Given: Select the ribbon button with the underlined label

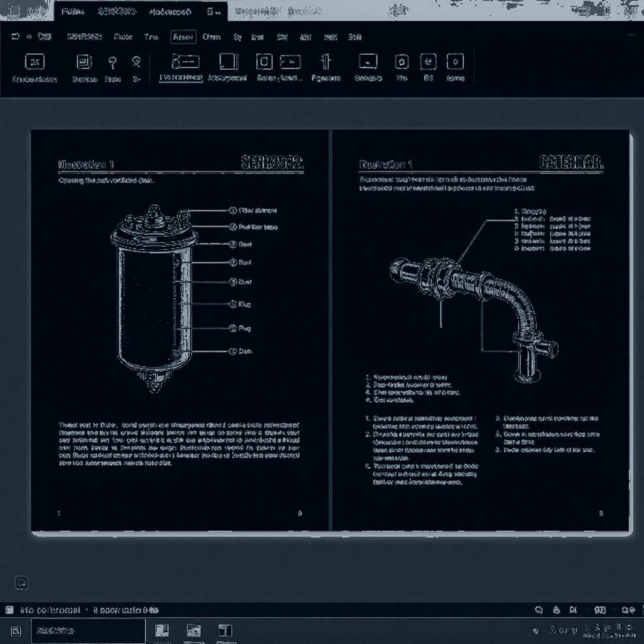Looking at the screenshot, I should [x=181, y=67].
